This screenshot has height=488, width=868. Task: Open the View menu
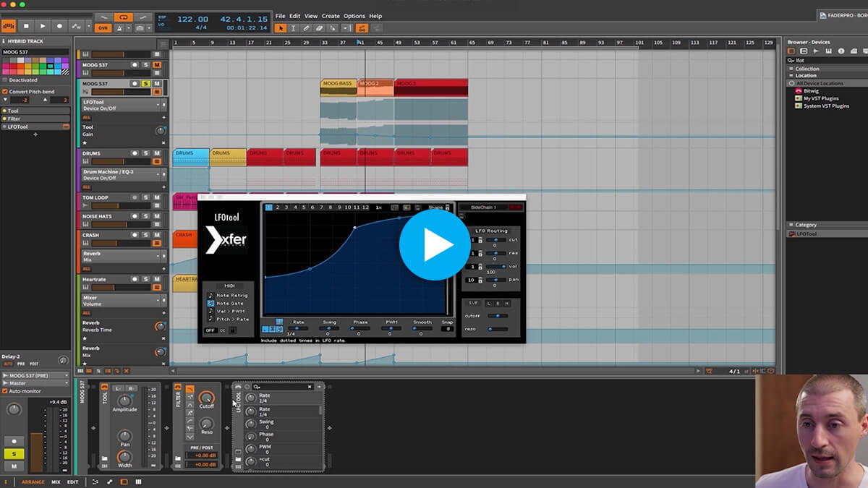[x=311, y=16]
